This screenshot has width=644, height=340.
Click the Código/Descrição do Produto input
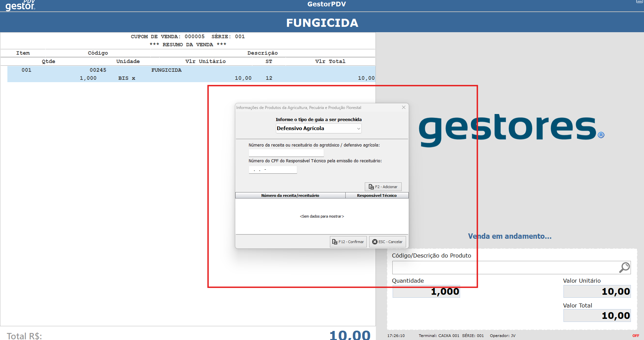(x=505, y=268)
